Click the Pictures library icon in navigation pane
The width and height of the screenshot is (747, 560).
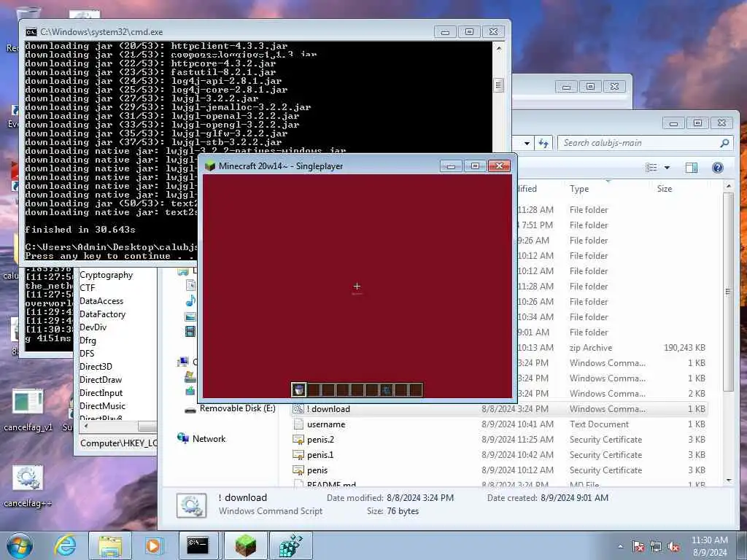(x=190, y=316)
